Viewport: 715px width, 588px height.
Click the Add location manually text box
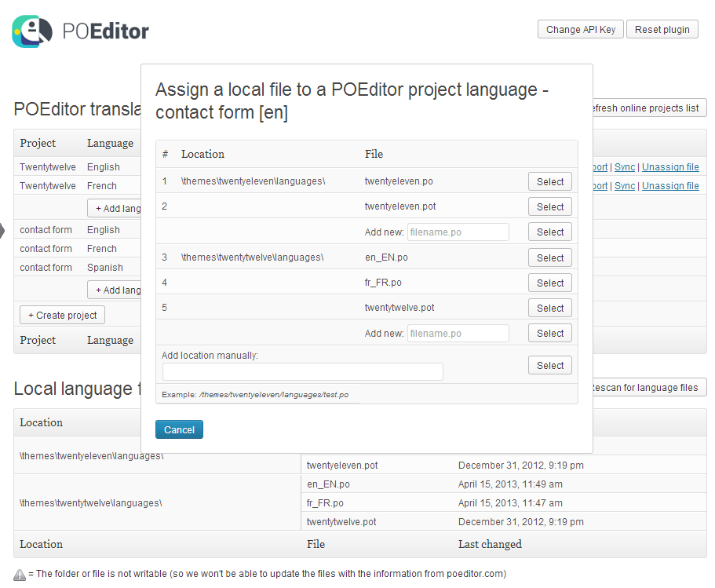303,372
